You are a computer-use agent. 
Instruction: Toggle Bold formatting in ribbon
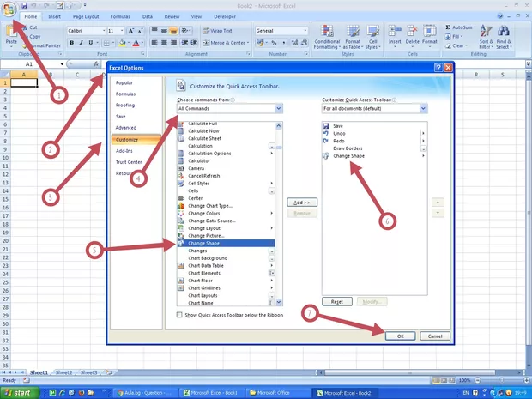[x=71, y=43]
